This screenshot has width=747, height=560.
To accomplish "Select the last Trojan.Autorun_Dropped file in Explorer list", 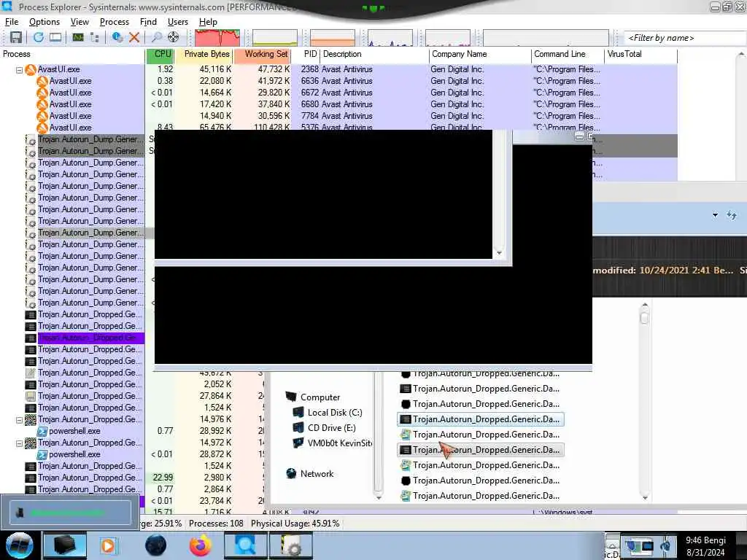I will (480, 496).
